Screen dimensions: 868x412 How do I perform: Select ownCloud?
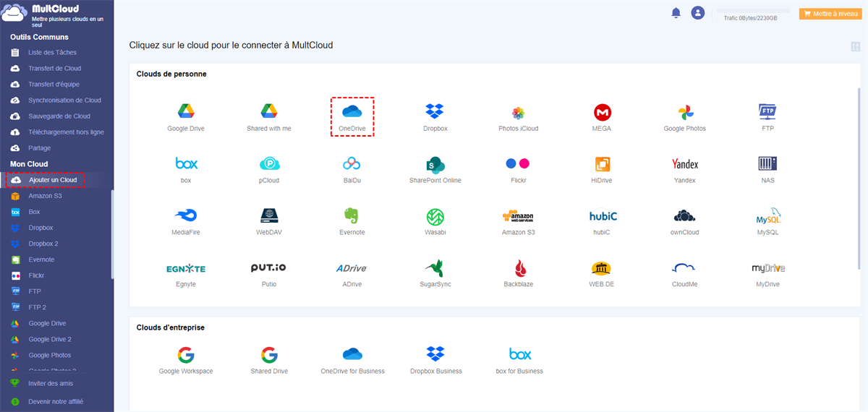[684, 222]
